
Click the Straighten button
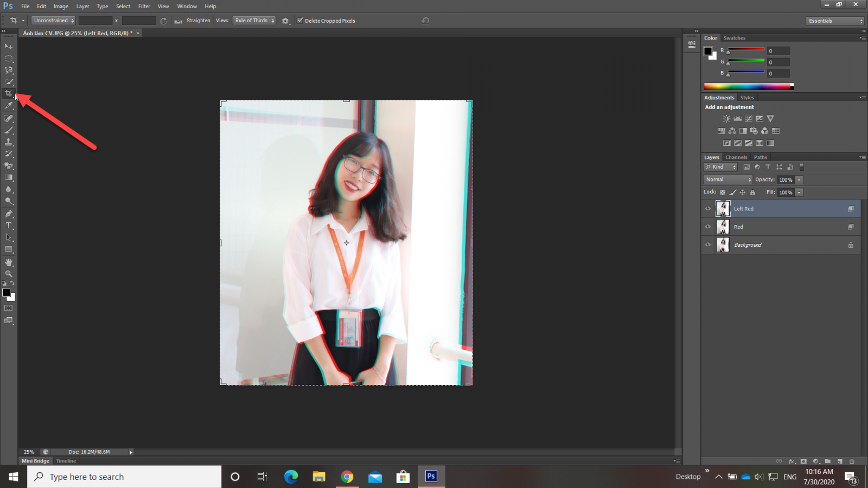[193, 21]
